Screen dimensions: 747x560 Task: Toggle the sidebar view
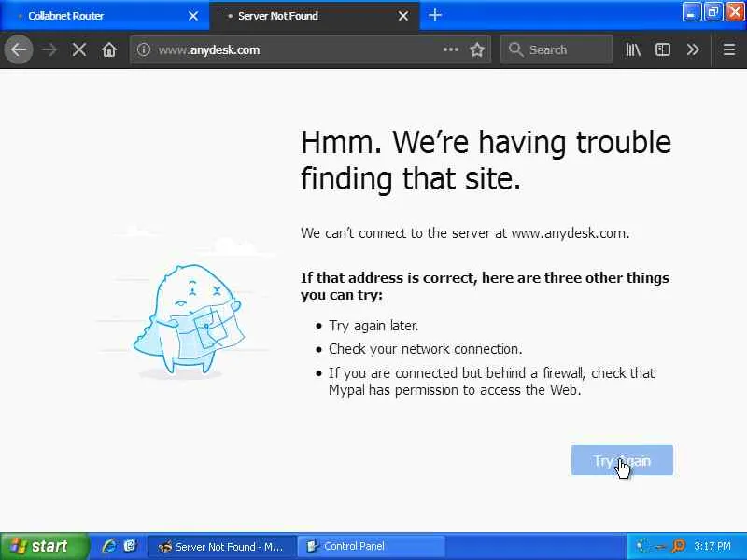[x=663, y=49]
